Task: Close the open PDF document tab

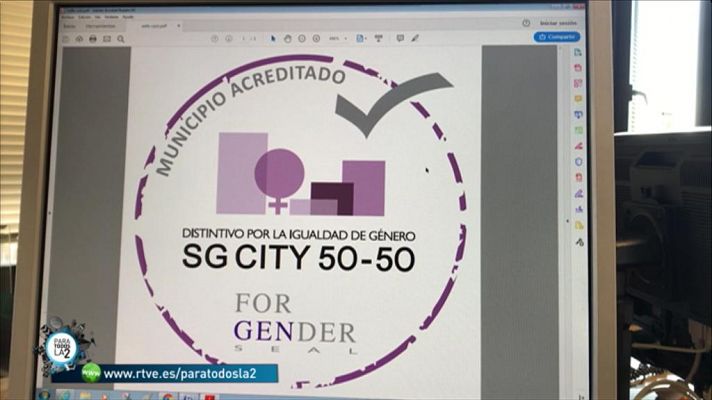Action: click(x=178, y=26)
